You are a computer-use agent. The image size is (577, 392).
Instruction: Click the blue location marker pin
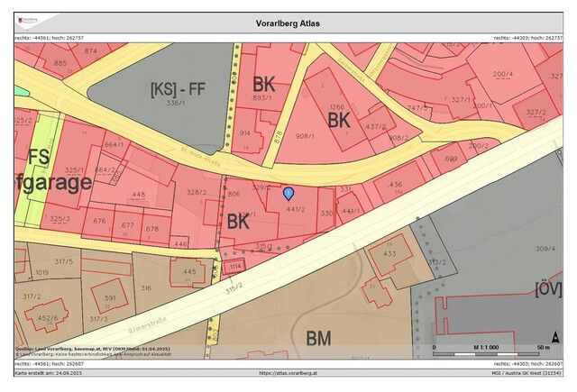click(x=288, y=194)
